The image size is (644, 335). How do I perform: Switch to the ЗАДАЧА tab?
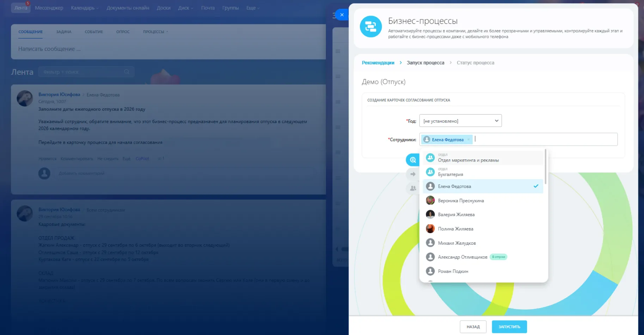pyautogui.click(x=64, y=32)
